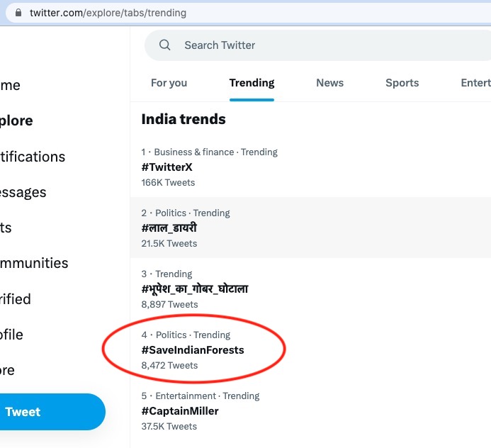This screenshot has height=448, width=491.
Task: Select the Trending tab
Action: [252, 83]
